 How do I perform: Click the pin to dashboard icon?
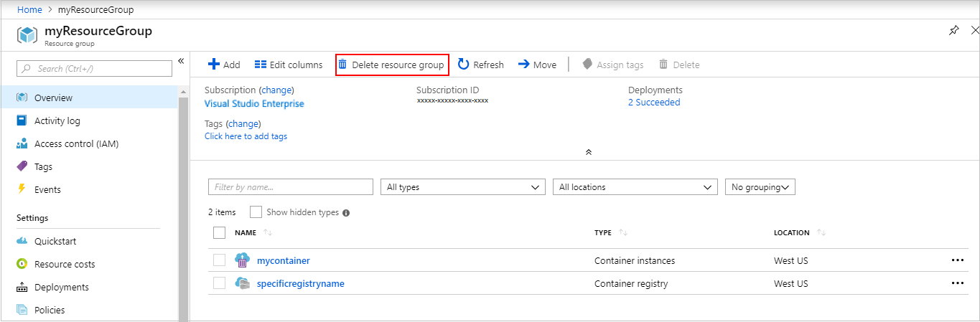(953, 31)
